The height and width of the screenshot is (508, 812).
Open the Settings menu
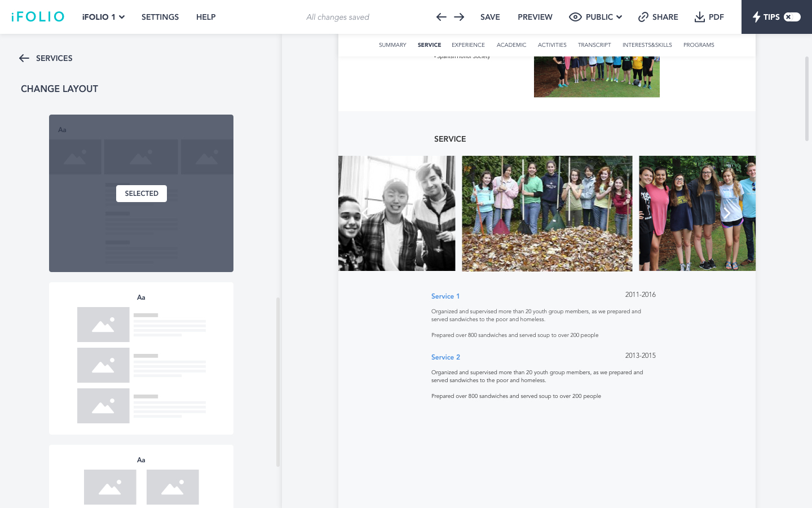point(160,17)
